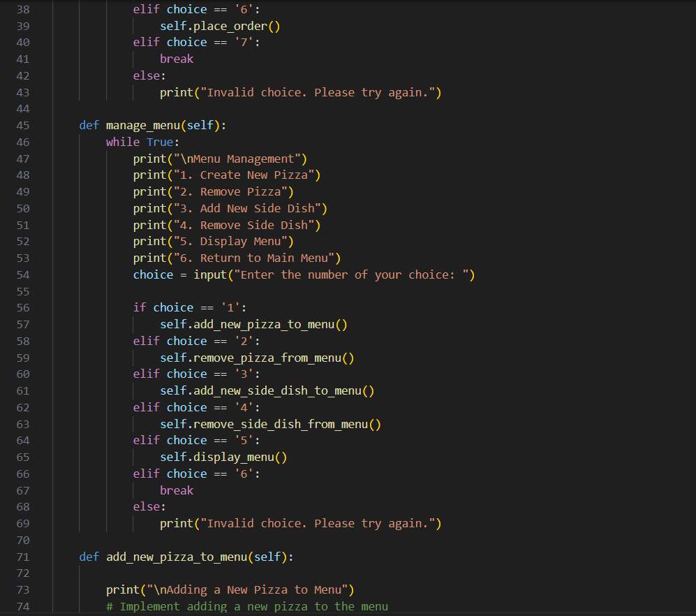Click the "\nAdding a New Pizza to Menu" string
This screenshot has width=696, height=616.
(247, 589)
